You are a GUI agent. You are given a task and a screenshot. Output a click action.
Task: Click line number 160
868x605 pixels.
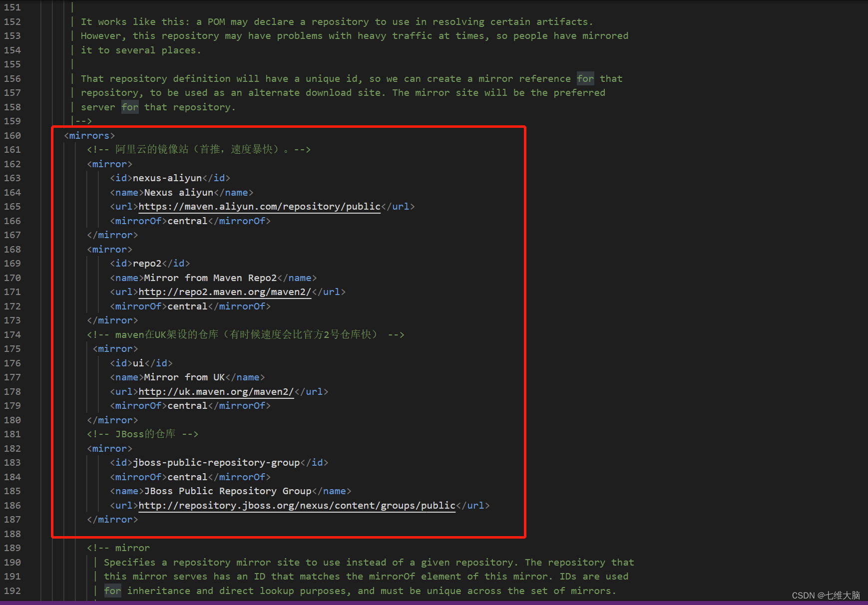[x=12, y=136]
